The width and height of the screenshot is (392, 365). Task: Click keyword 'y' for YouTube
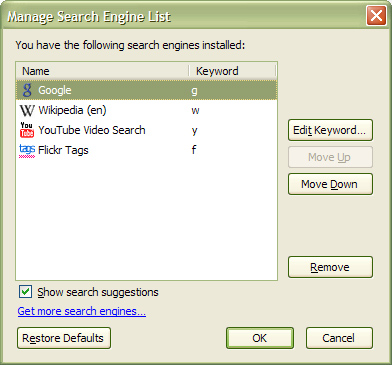tap(195, 131)
